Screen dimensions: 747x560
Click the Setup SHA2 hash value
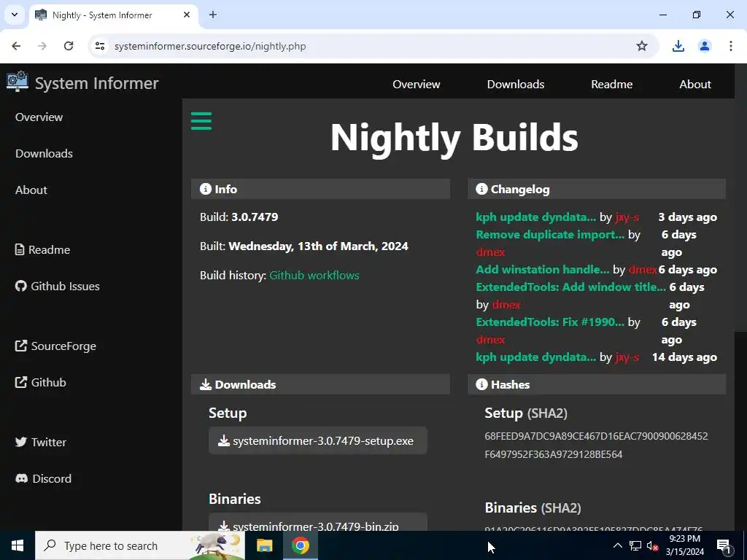596,446
